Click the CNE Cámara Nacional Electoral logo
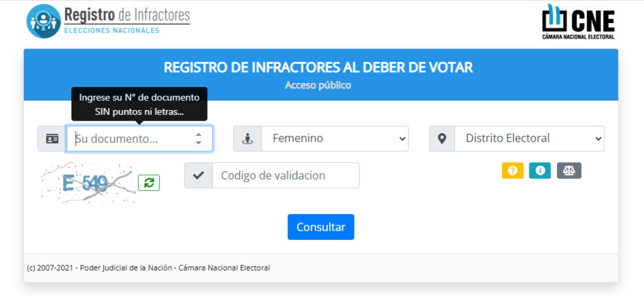The height and width of the screenshot is (299, 644). click(x=578, y=22)
